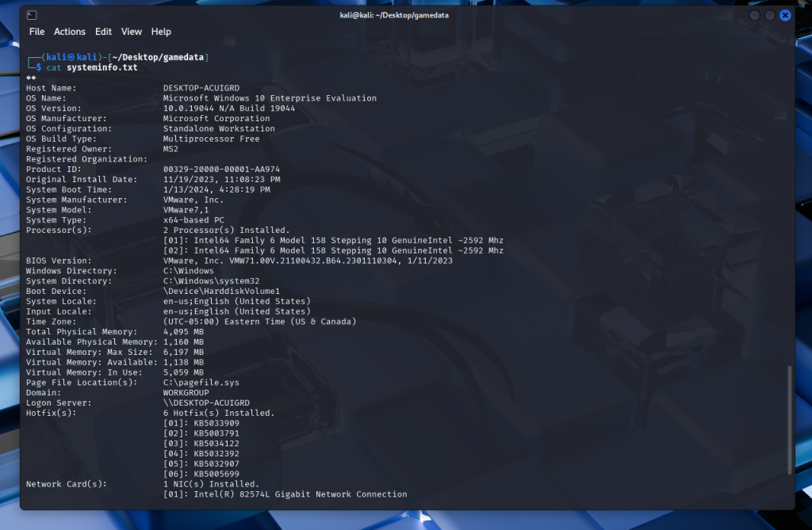Click registered owner value MS2
Screen dimensions: 812x530
170,149
